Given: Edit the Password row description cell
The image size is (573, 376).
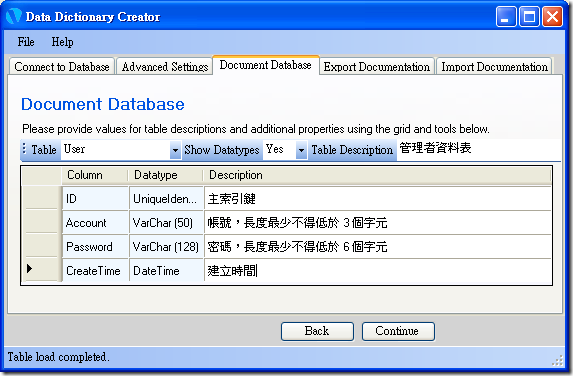Looking at the screenshot, I should tap(377, 247).
